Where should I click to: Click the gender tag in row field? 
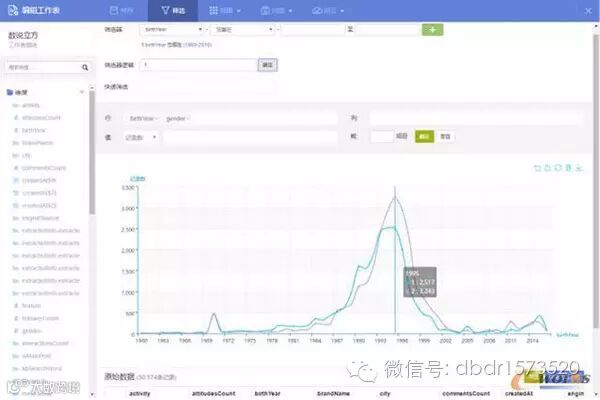click(x=178, y=119)
